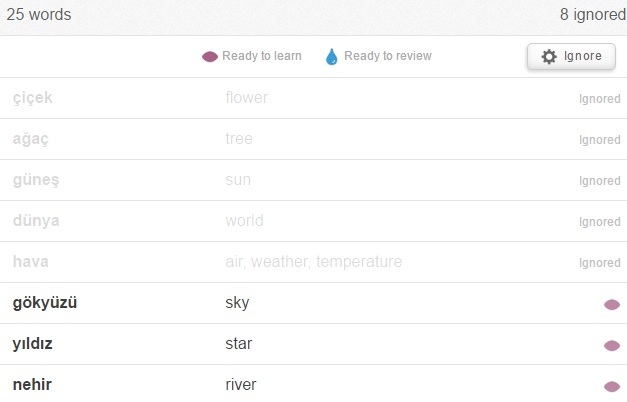Viewport: 627px width, 402px height.
Task: Click the seed icon beside yıldız
Action: (x=612, y=346)
